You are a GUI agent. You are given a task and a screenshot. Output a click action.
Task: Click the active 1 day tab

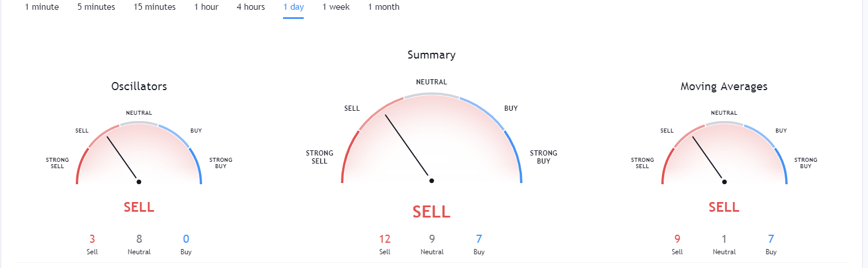pyautogui.click(x=293, y=7)
